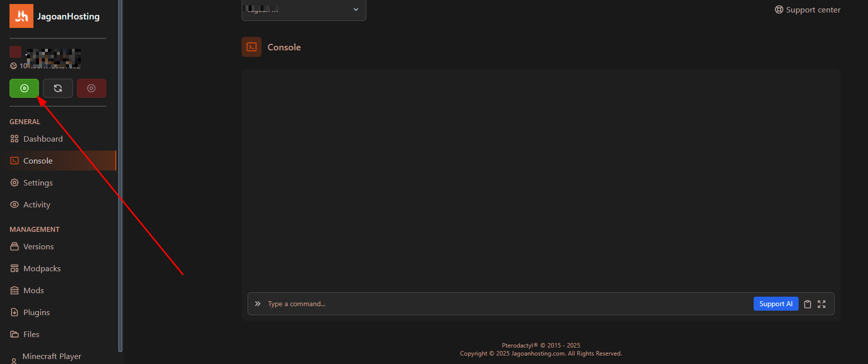The height and width of the screenshot is (364, 868).
Task: Click the Settings gear icon
Action: tap(14, 182)
